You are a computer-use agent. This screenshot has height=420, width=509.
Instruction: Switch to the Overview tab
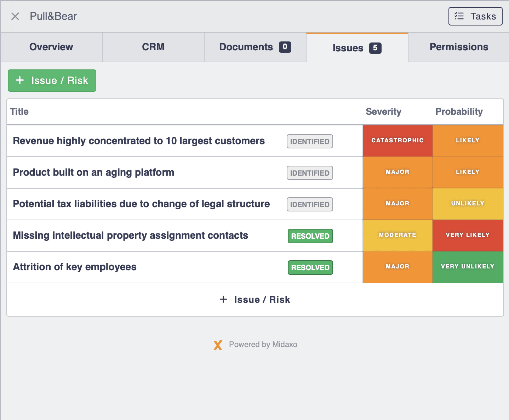51,47
